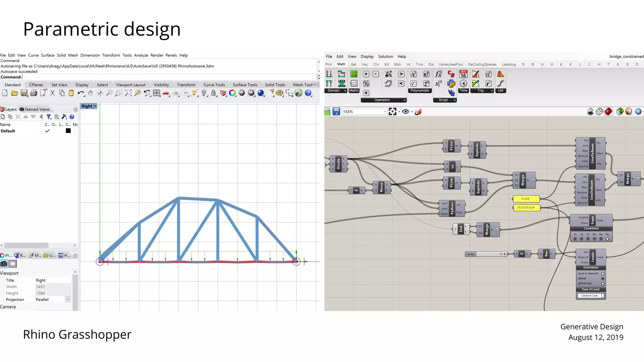Click the Rhino Command input field
Viewport: 644px width, 362px height.
tap(170, 77)
